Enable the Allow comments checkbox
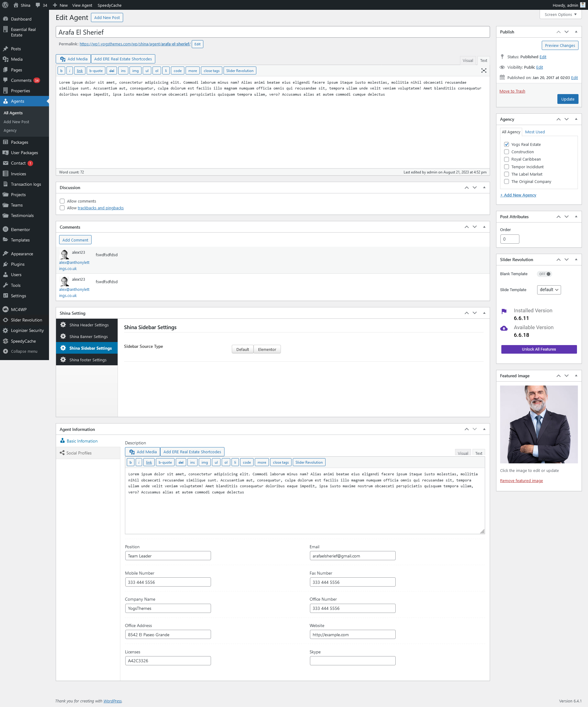This screenshot has height=707, width=588. coord(62,201)
